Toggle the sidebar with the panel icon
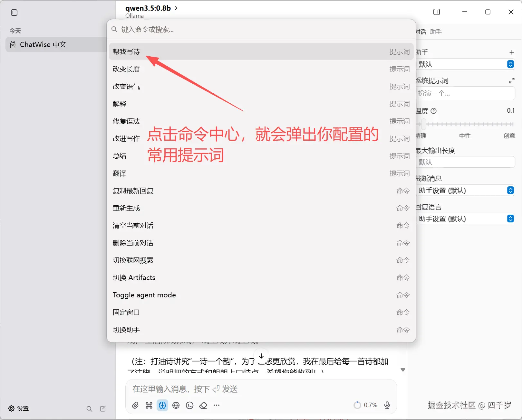Image resolution: width=522 pixels, height=420 pixels. 14,13
